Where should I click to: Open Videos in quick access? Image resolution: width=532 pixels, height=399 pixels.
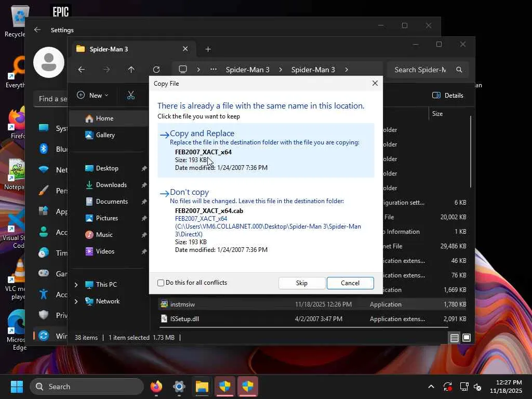click(109, 251)
